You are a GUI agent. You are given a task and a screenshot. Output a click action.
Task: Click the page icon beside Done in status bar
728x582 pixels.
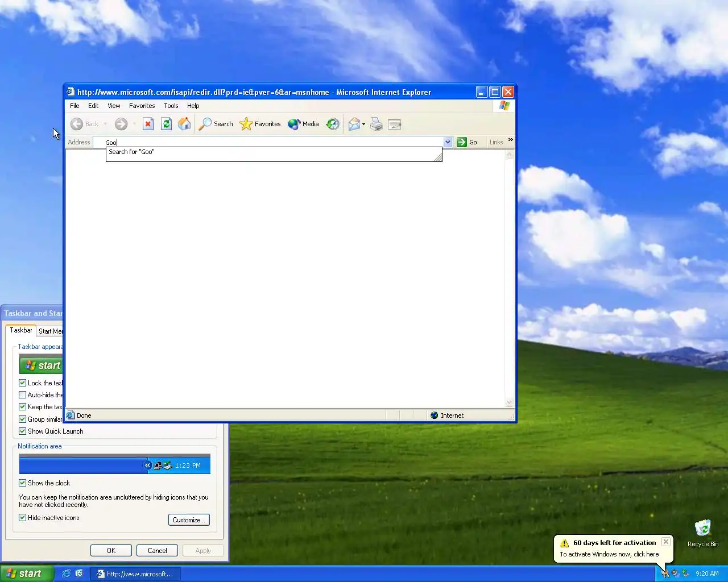click(x=71, y=415)
